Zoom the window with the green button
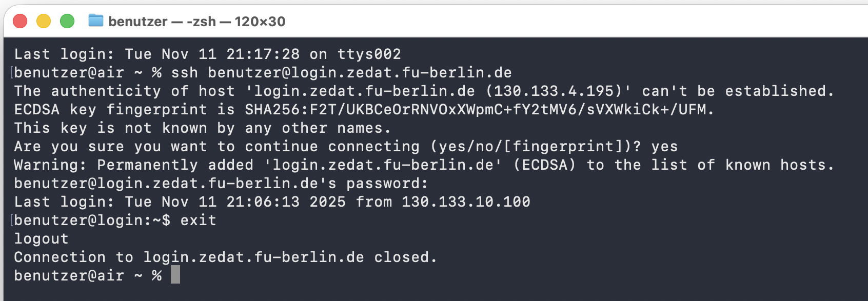 (67, 21)
